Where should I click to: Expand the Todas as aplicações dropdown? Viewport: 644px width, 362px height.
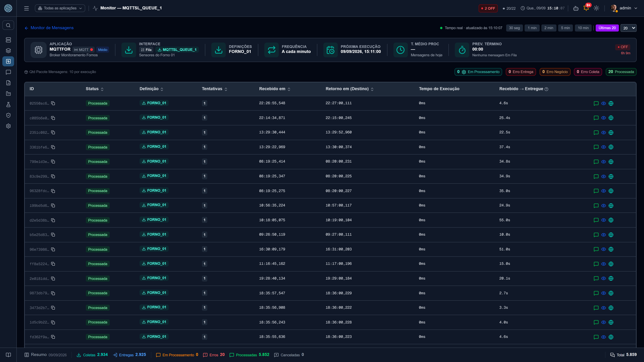click(60, 8)
